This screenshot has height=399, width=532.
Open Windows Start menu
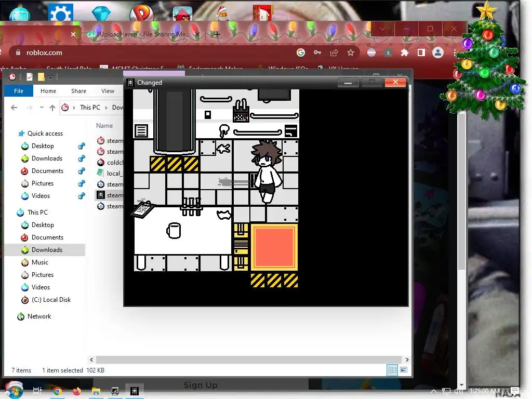coord(14,390)
